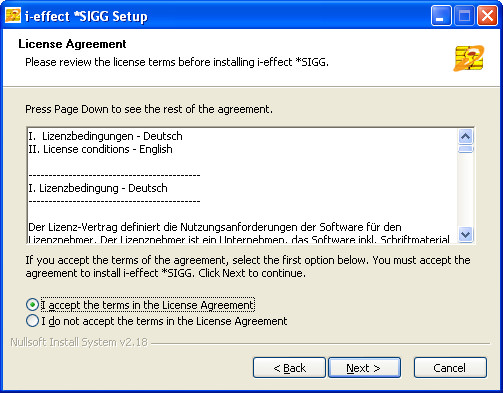
Task: Click the 'II. License conditions - English' line
Action: (100, 149)
